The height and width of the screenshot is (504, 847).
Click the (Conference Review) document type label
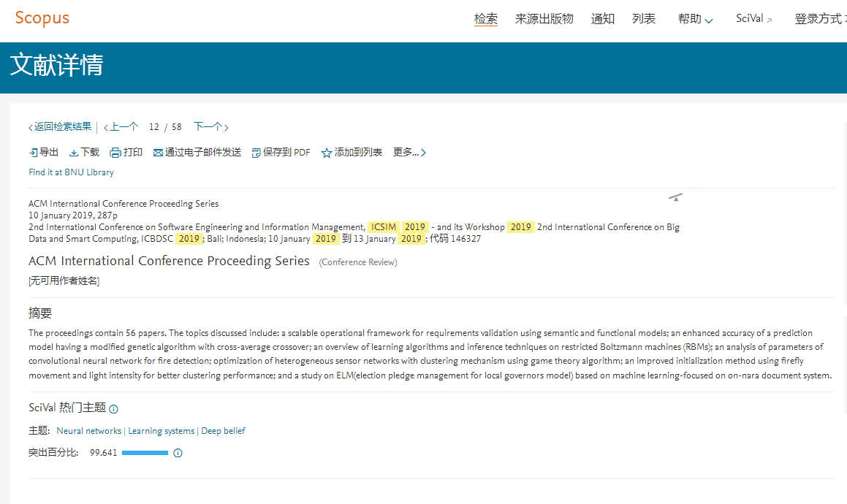[358, 262]
